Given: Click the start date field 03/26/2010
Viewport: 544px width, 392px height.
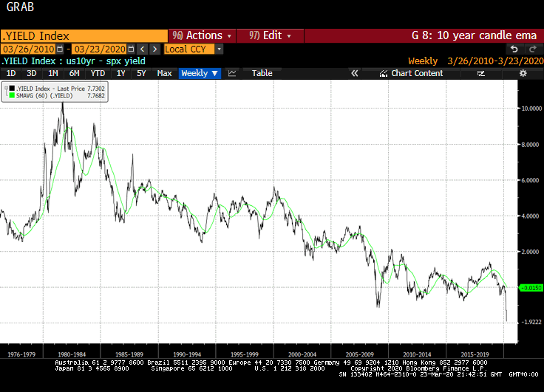Looking at the screenshot, I should [x=28, y=49].
